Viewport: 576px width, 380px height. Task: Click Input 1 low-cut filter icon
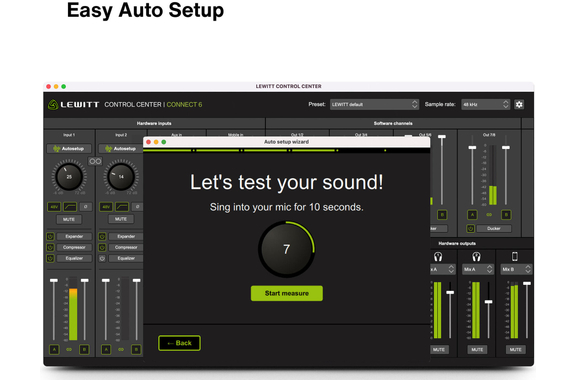(70, 207)
